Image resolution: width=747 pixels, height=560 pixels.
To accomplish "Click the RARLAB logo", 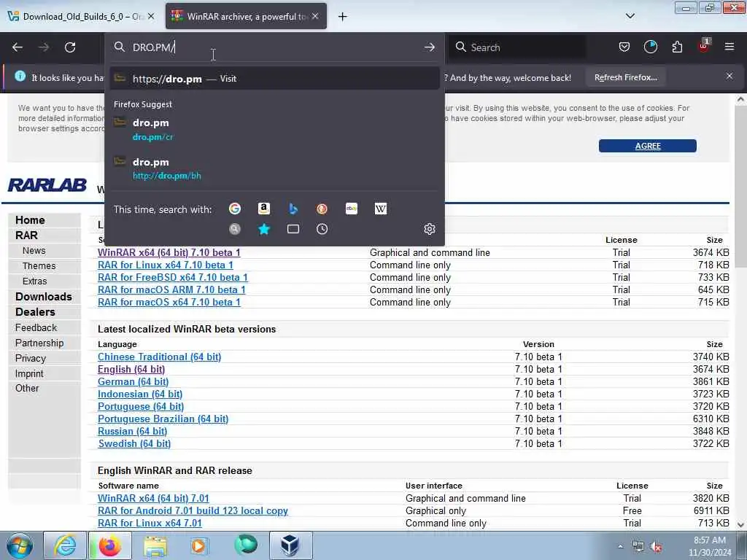I will click(47, 184).
